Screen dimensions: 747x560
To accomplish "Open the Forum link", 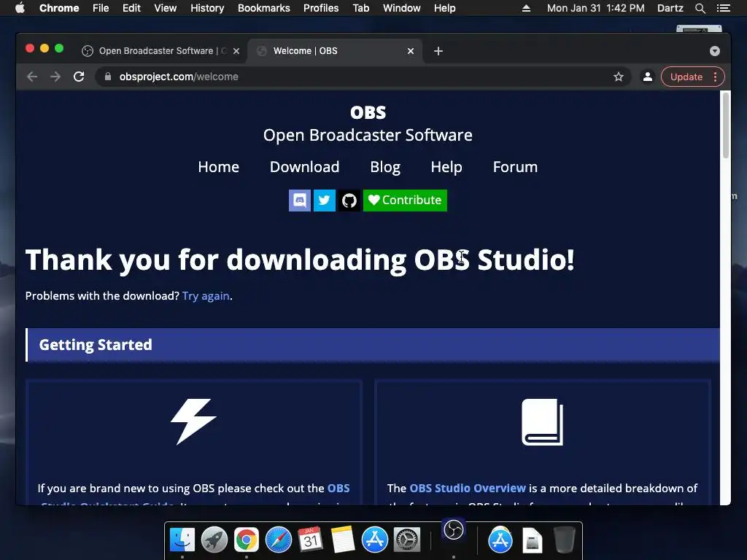I will 515,167.
